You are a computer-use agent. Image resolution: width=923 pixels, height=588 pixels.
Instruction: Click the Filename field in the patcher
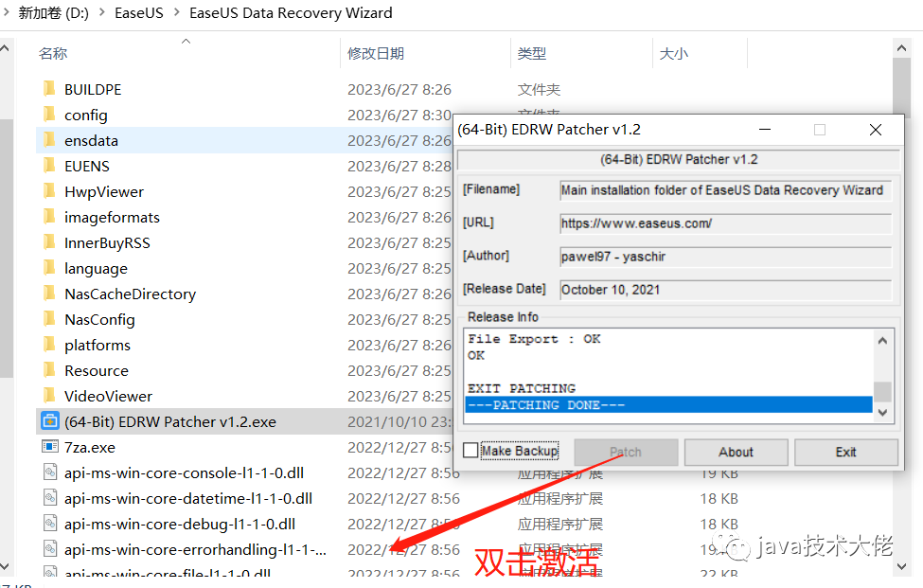(x=725, y=190)
